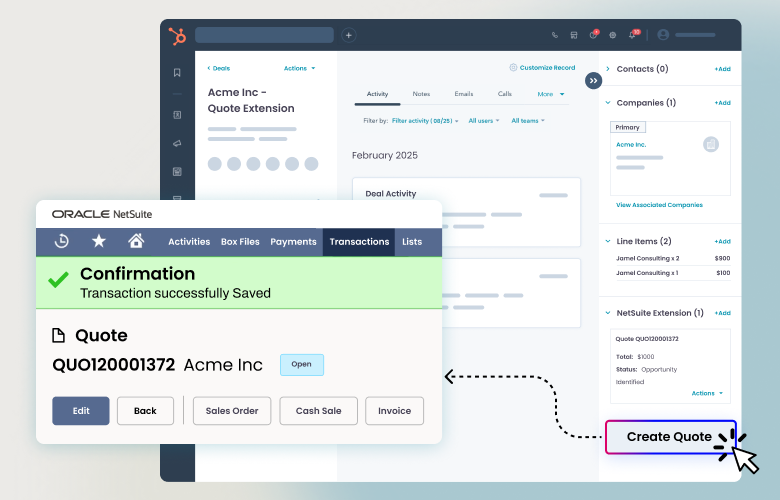Open NetSuite recent records clock icon

(x=61, y=241)
